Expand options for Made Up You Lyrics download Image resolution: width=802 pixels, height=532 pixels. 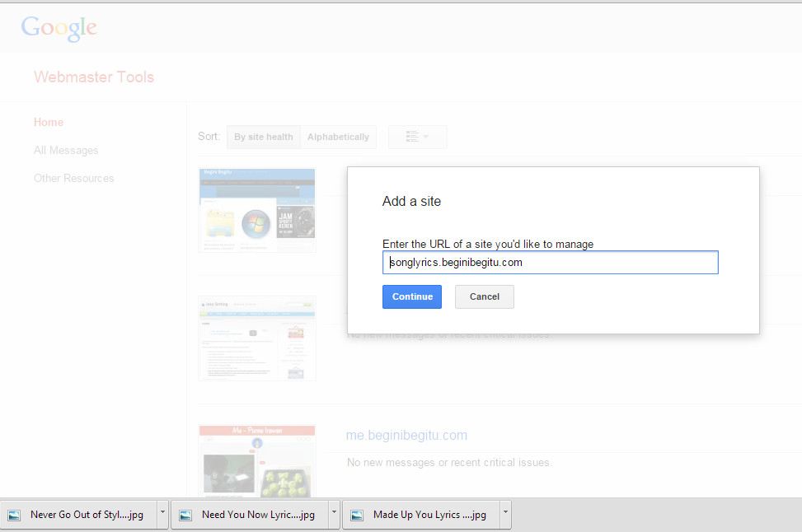pyautogui.click(x=505, y=516)
